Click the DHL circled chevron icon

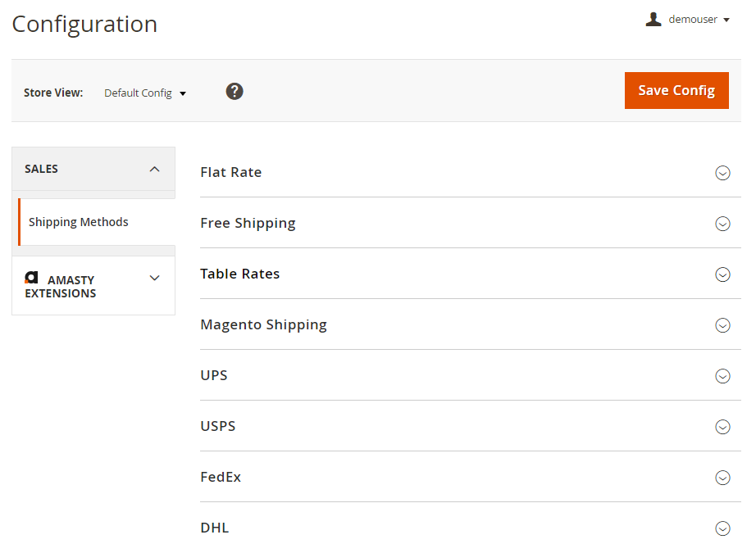722,528
